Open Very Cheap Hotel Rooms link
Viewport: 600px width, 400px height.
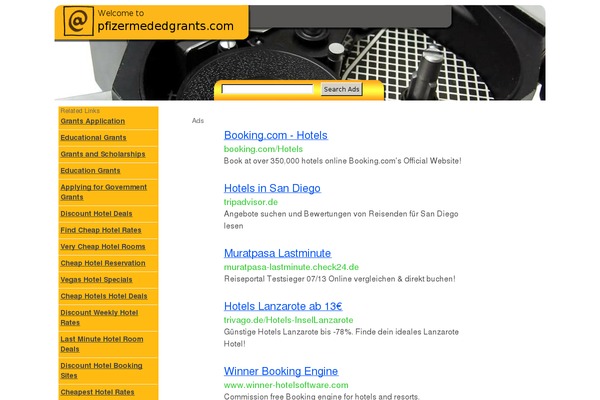[103, 247]
